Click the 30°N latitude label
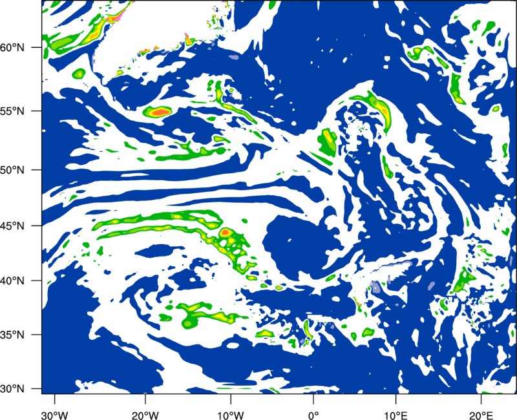Image resolution: width=517 pixels, height=420 pixels. (x=12, y=389)
